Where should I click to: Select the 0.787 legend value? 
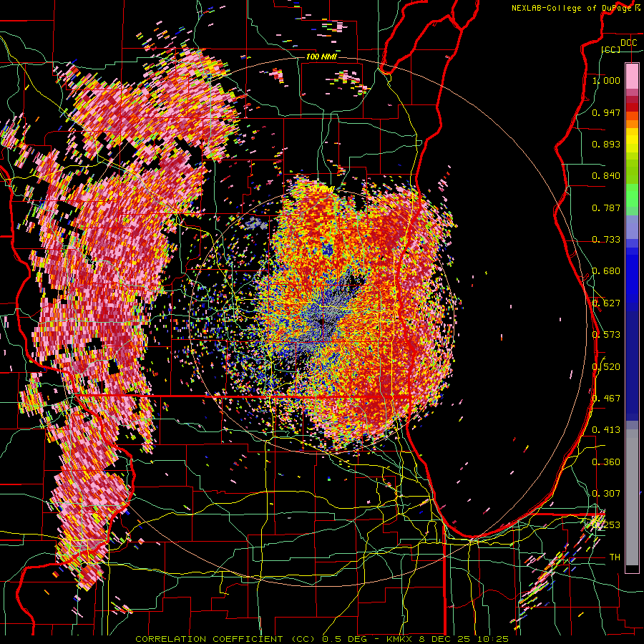(x=606, y=208)
